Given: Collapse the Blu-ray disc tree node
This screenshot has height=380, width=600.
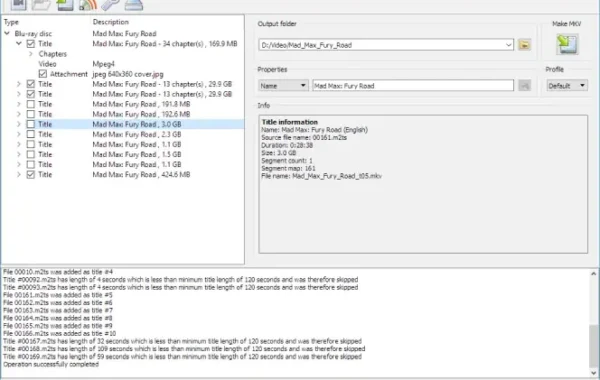Looking at the screenshot, I should tap(7, 34).
